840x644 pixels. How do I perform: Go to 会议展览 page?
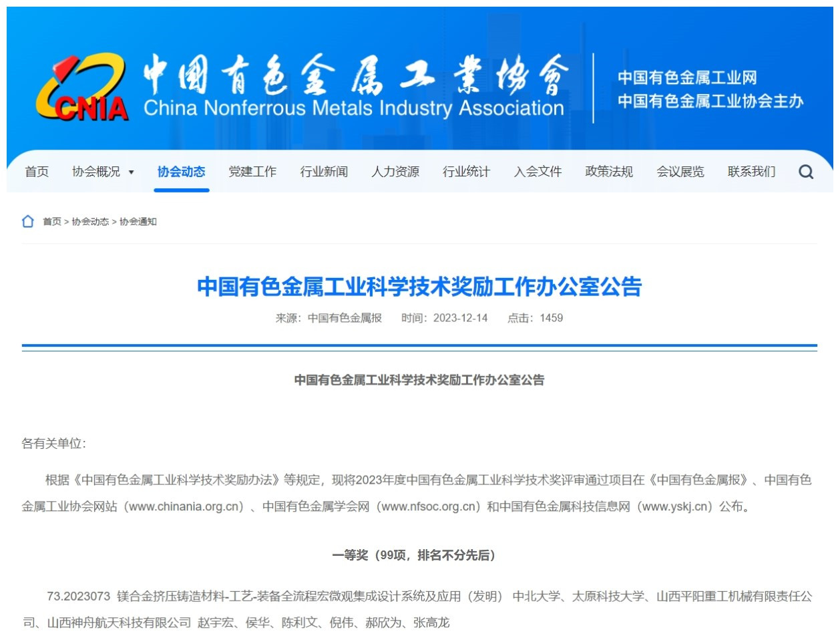[x=680, y=172]
